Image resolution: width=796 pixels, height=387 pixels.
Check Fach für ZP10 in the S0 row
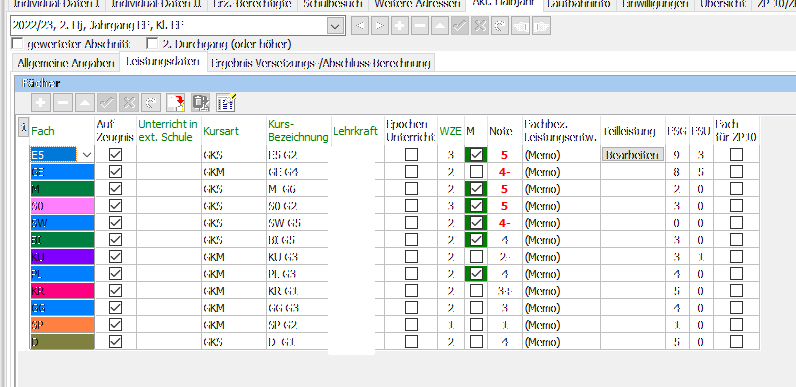736,205
